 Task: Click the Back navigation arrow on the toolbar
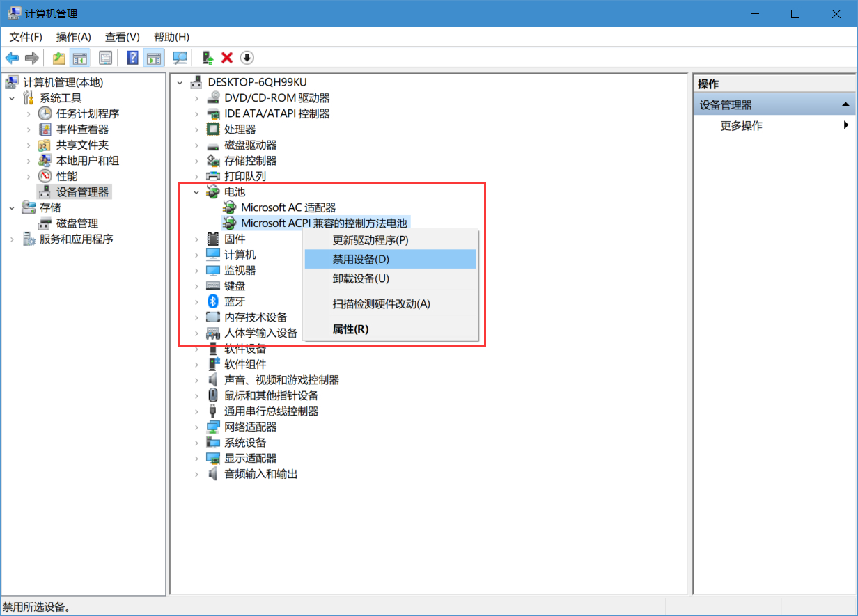[x=12, y=57]
